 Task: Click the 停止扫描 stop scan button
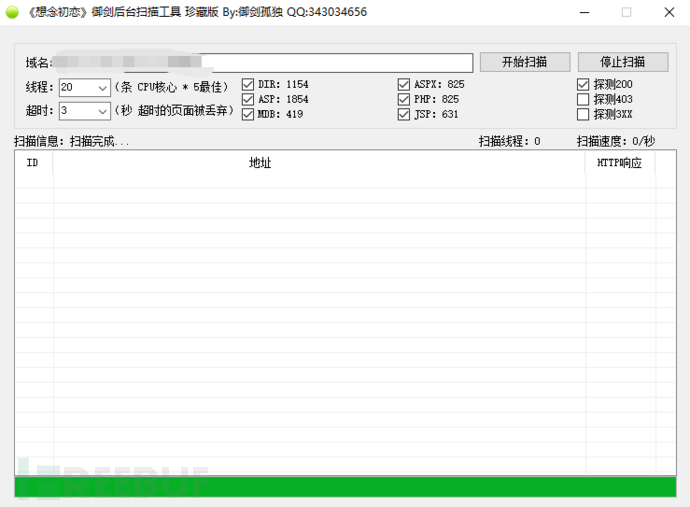click(623, 62)
